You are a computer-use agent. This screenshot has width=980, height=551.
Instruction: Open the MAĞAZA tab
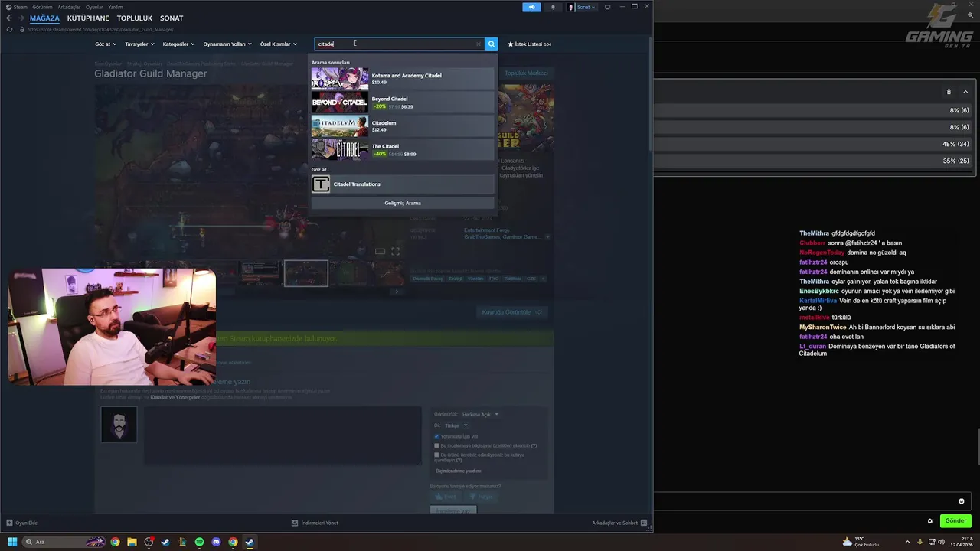tap(44, 18)
